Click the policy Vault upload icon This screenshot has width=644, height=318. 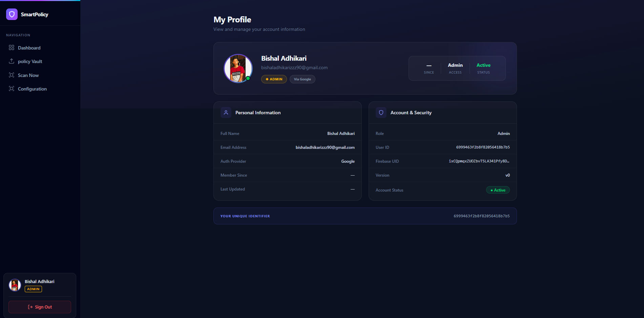pos(12,61)
